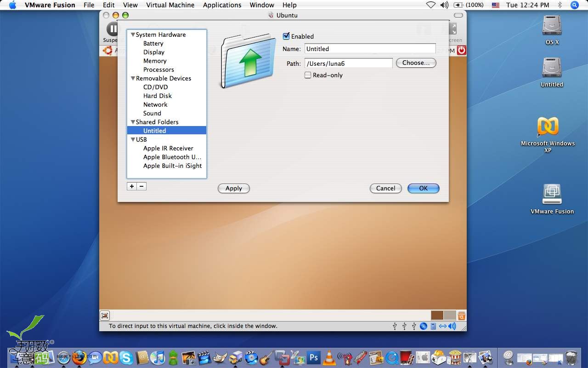Switch to the gray workspace in Ubuntu panel
The height and width of the screenshot is (368, 588).
(450, 316)
